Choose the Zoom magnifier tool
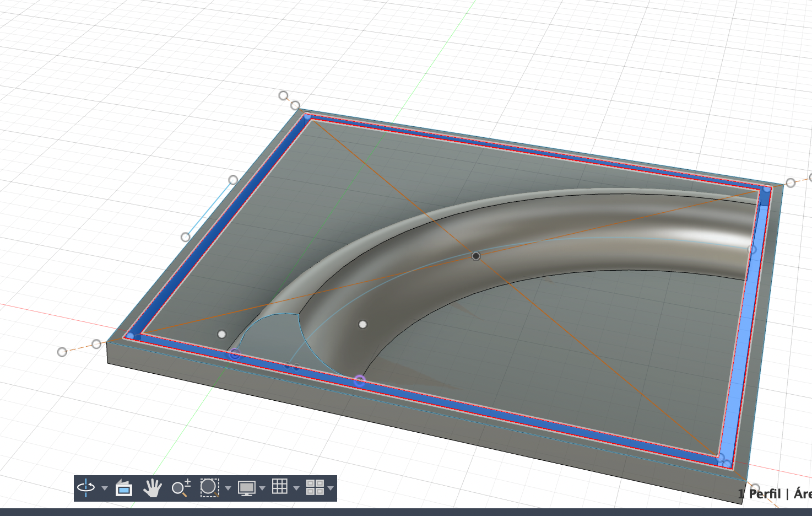The height and width of the screenshot is (516, 812). (180, 488)
